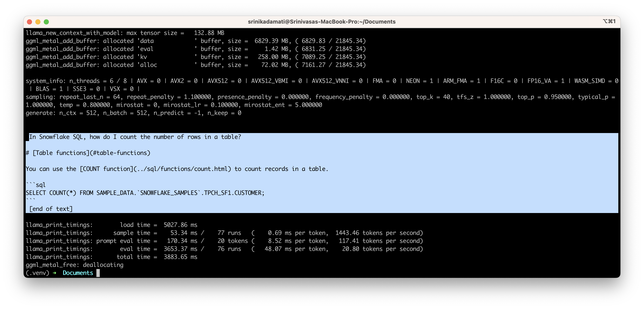This screenshot has width=644, height=309.
Task: Click the yellow minimize window button
Action: coord(38,22)
